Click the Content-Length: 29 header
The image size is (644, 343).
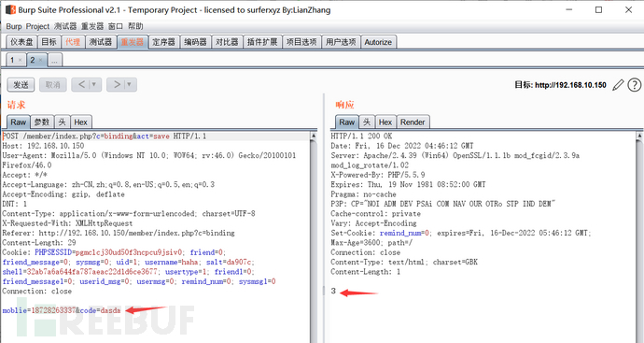(x=39, y=243)
